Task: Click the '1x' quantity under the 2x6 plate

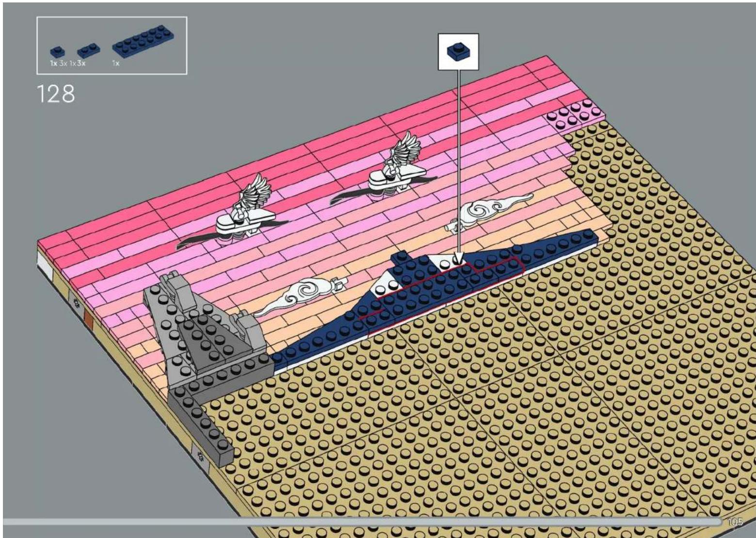Action: [115, 63]
